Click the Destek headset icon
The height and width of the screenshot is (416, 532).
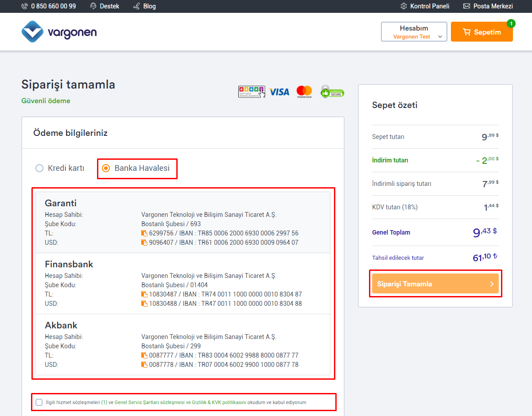[93, 6]
